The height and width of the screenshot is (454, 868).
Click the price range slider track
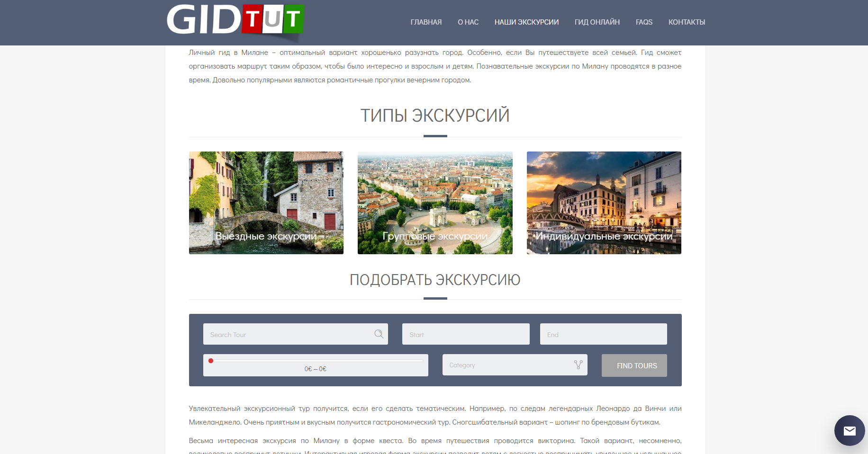point(317,361)
